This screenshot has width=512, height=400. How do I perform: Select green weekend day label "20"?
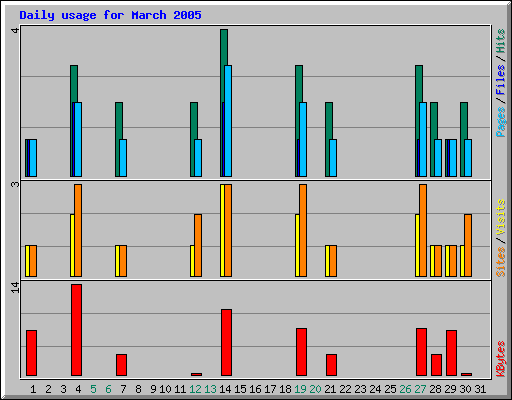315,389
